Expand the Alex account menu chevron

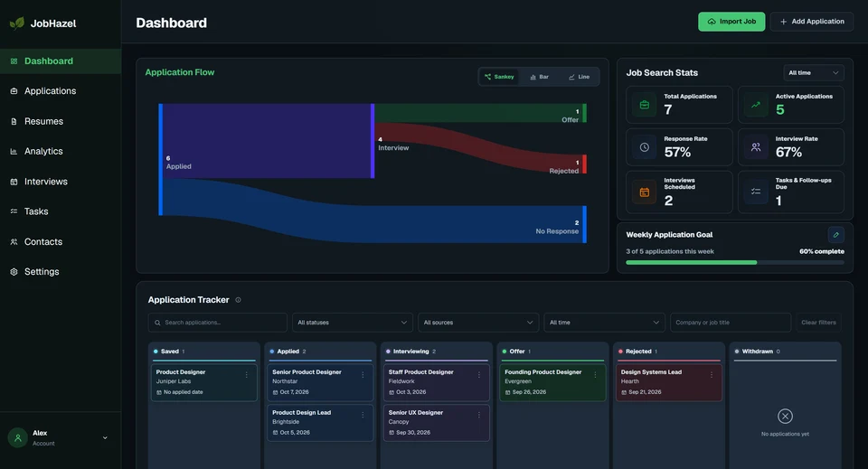click(x=105, y=438)
